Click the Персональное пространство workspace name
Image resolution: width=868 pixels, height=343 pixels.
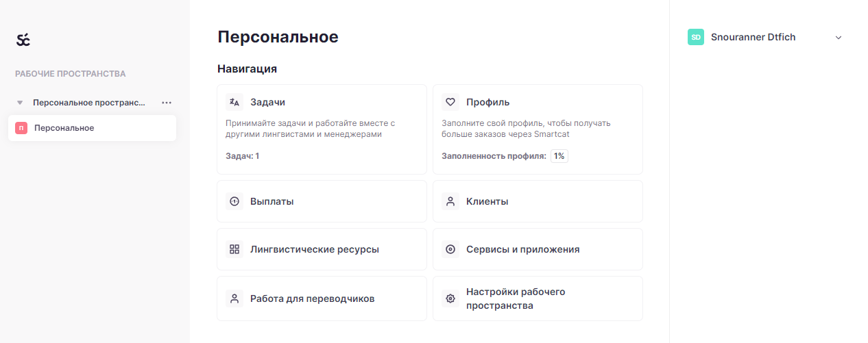(x=89, y=103)
